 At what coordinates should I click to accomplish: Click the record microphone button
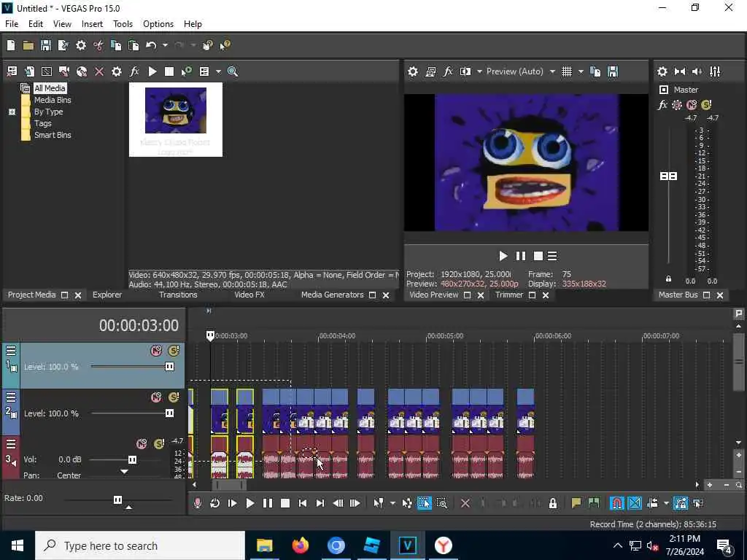[197, 503]
